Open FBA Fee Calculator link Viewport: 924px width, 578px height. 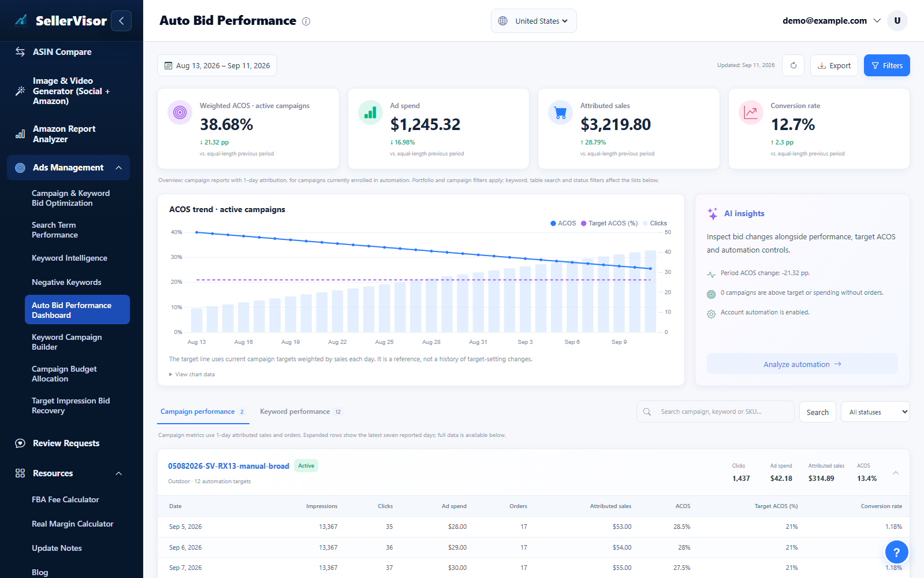pyautogui.click(x=65, y=500)
